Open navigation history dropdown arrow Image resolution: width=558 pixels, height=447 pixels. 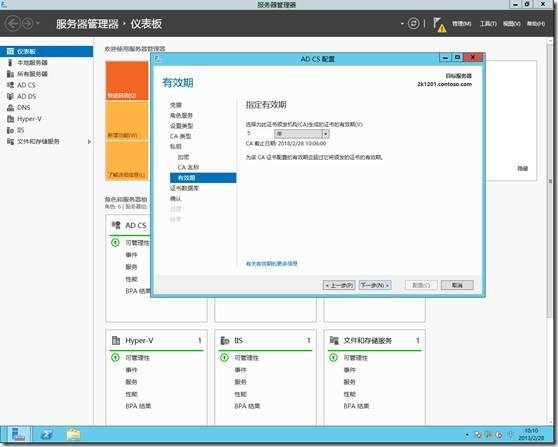click(x=38, y=23)
